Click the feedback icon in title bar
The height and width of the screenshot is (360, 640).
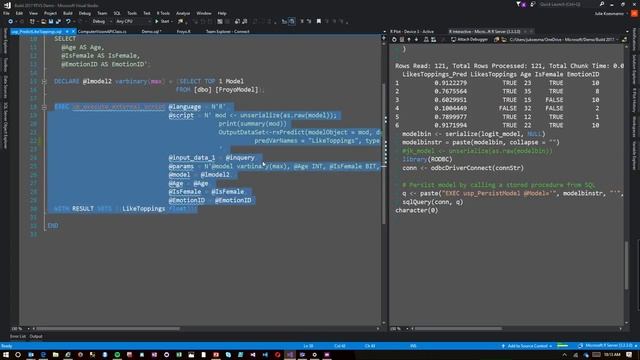point(533,4)
